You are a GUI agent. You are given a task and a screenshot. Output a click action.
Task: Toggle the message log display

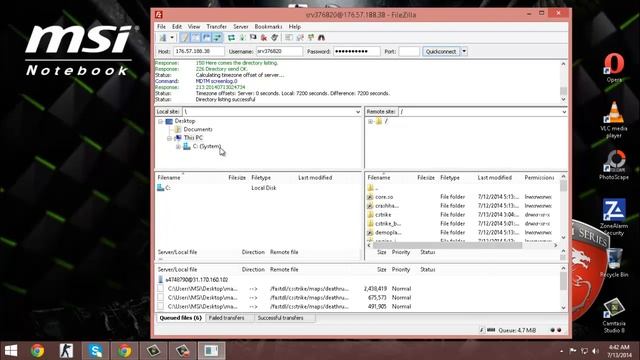[x=184, y=38]
